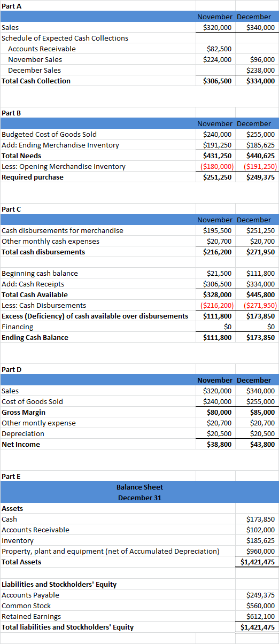Click the 'Total cash disbursements' row label
The height and width of the screenshot is (644, 279).
(43, 252)
